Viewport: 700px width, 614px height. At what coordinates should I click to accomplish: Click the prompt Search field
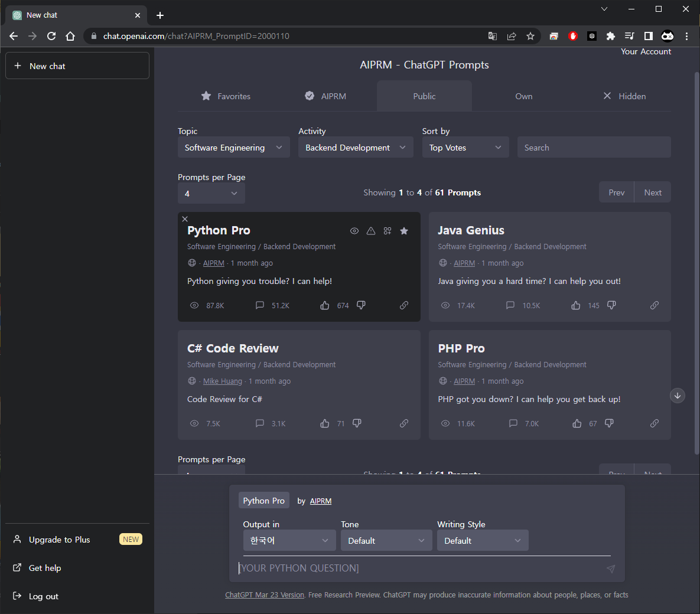pyautogui.click(x=594, y=147)
